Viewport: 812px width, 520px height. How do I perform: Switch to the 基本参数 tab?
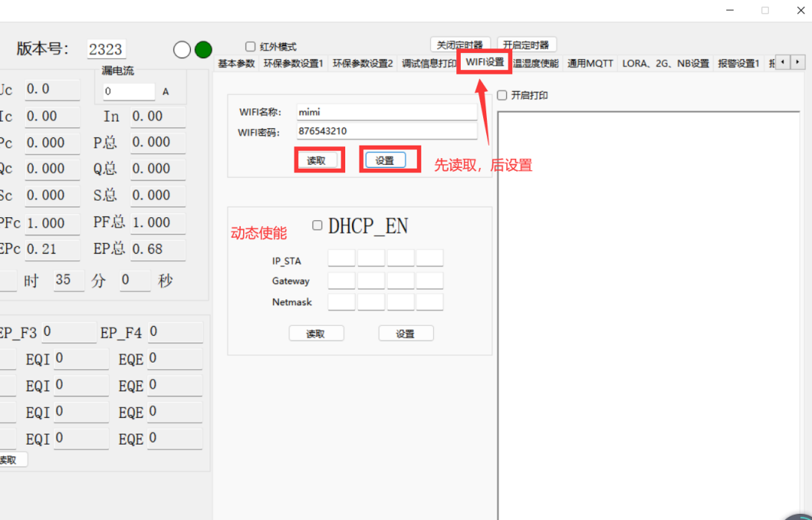coord(236,63)
